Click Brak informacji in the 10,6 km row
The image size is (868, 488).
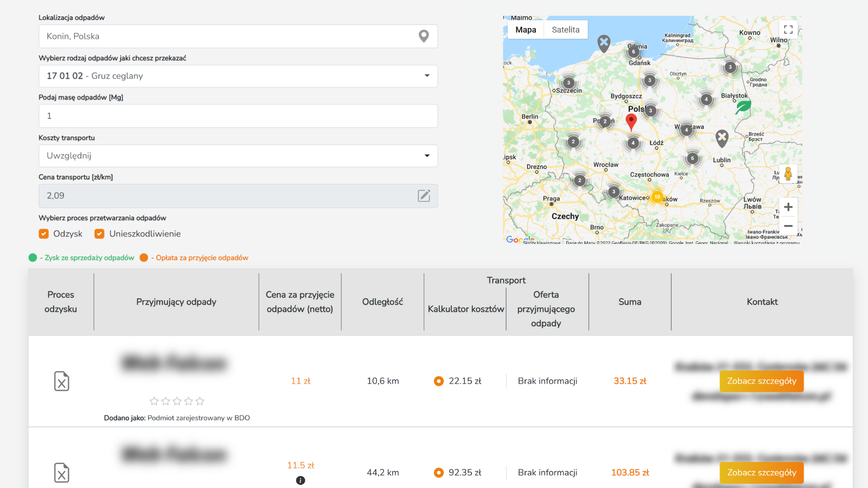pyautogui.click(x=547, y=381)
